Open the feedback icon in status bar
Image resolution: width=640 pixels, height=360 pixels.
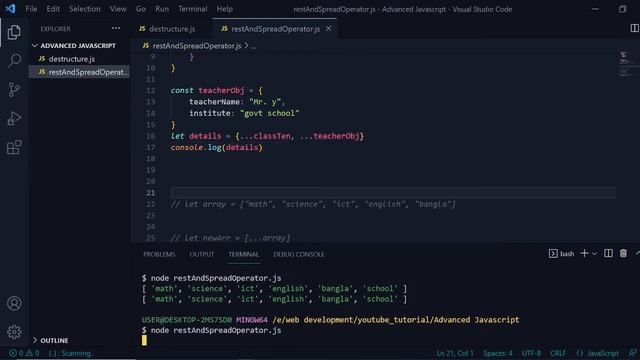632,353
